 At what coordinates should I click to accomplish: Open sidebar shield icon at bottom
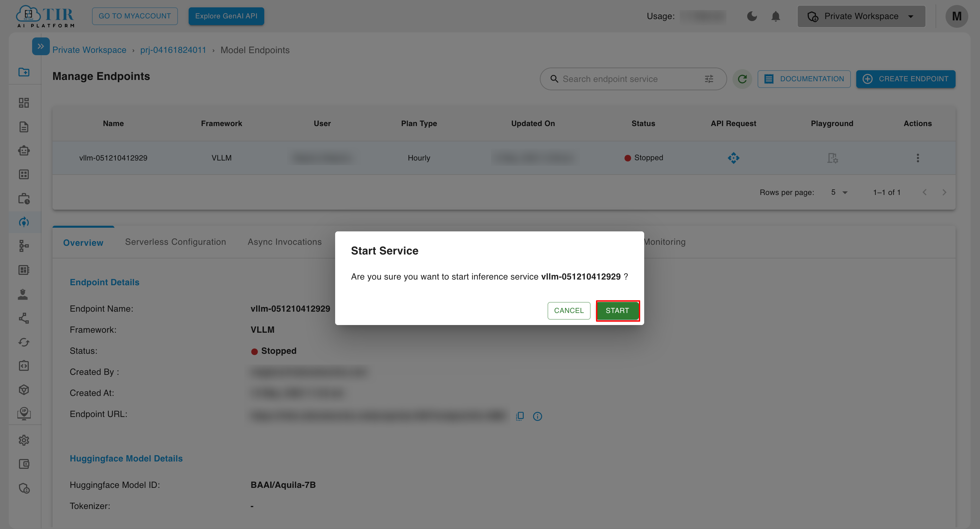[24, 488]
